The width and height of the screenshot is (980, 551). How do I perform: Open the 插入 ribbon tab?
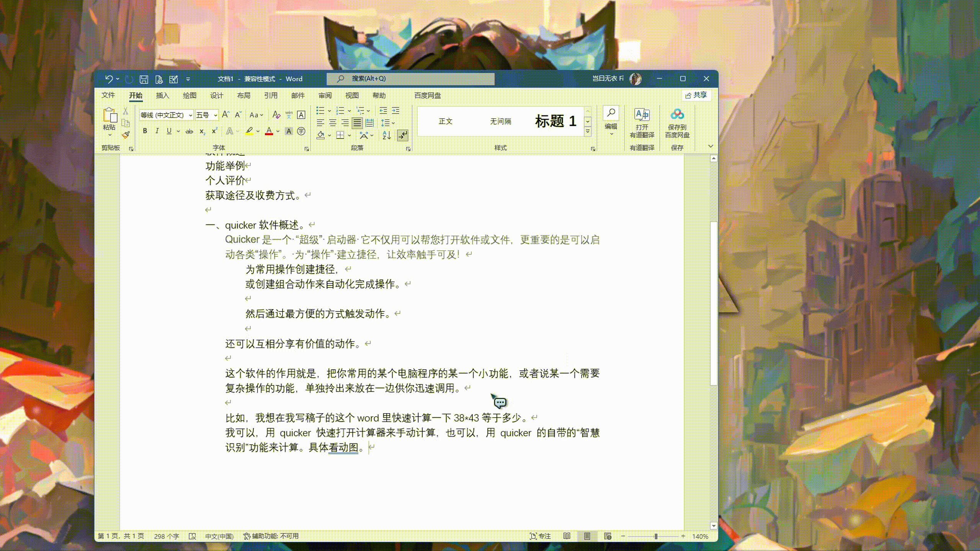162,95
